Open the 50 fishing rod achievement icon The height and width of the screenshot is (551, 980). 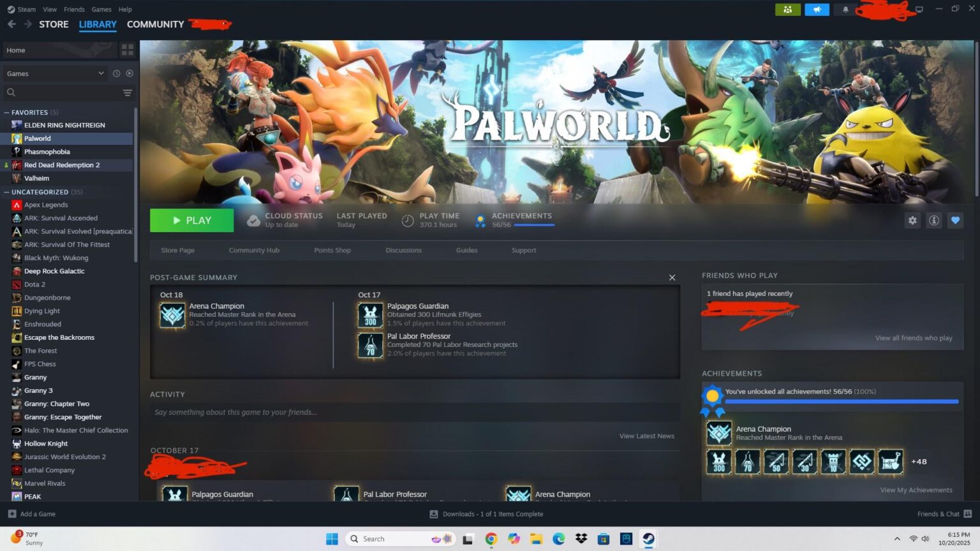coord(776,462)
